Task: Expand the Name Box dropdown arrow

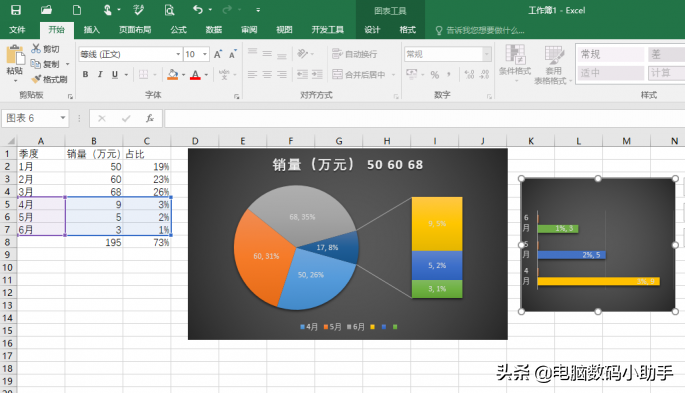Action: pos(63,118)
